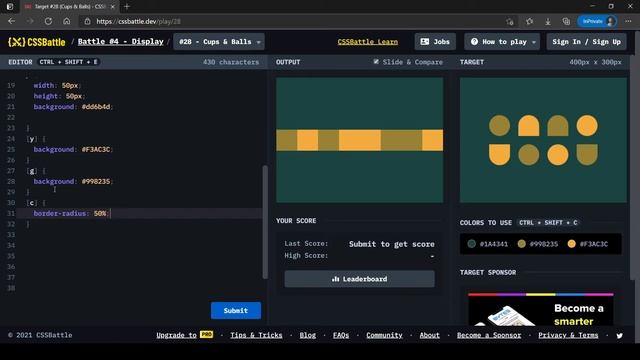
Task: Click the [g] selector line
Action: pos(36,171)
